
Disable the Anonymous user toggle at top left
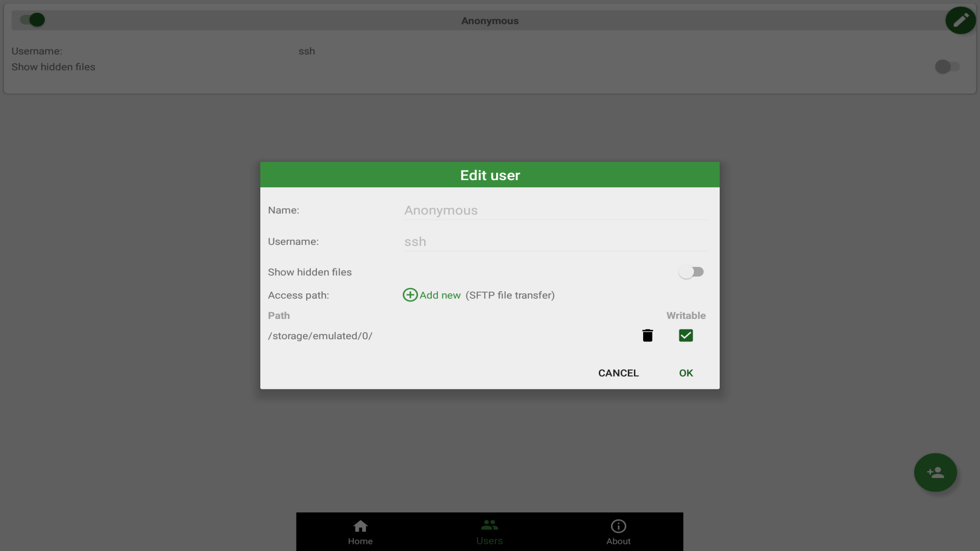pos(30,19)
